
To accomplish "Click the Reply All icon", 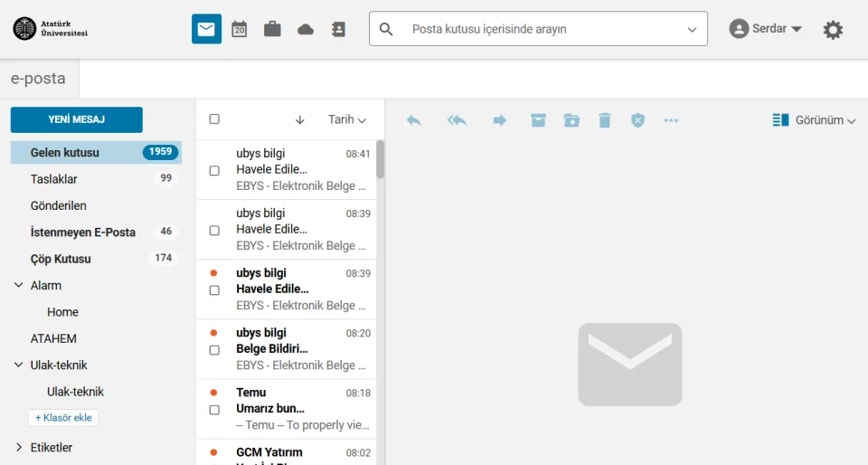I will pos(457,120).
